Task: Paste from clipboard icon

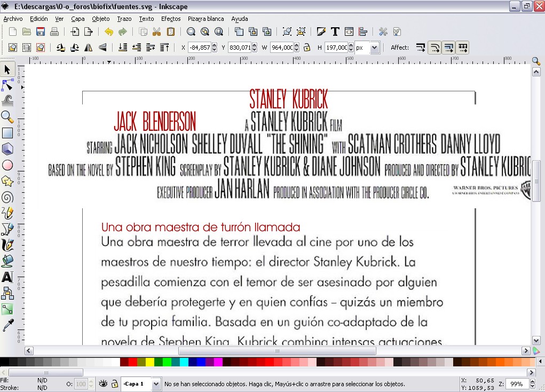Action: click(171, 32)
